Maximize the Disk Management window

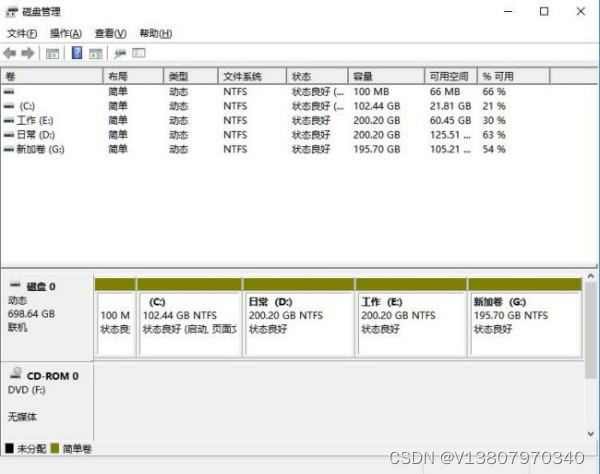[544, 11]
